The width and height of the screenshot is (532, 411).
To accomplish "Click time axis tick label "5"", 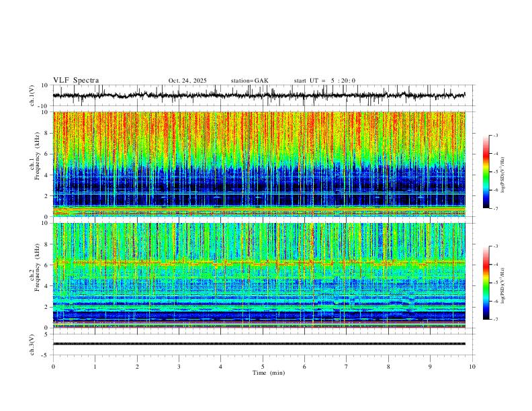I will [x=263, y=367].
